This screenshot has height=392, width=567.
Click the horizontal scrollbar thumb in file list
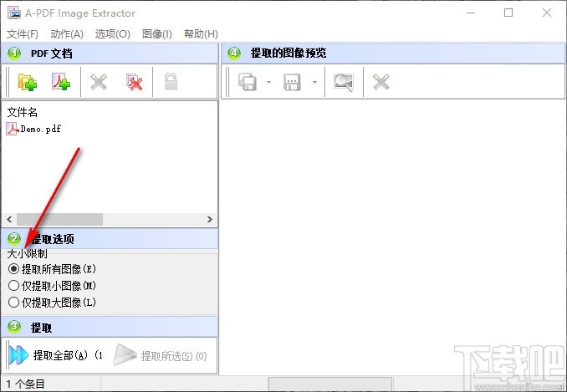[x=59, y=219]
